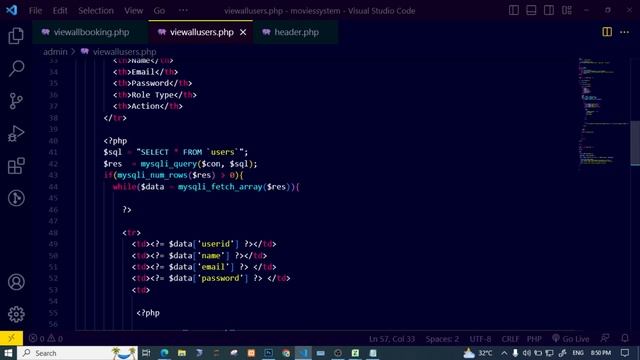640x360 pixels.
Task: Click the 'password' string on line 52
Action: click(220, 278)
